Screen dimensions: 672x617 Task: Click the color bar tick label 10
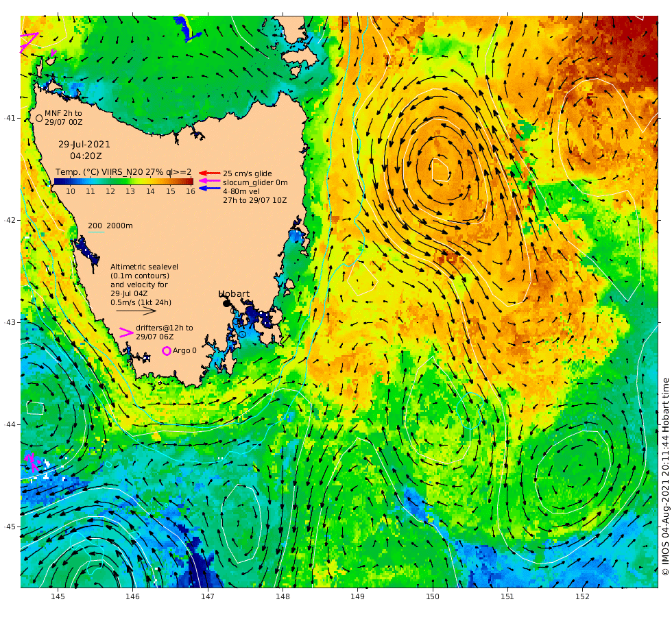coord(70,191)
